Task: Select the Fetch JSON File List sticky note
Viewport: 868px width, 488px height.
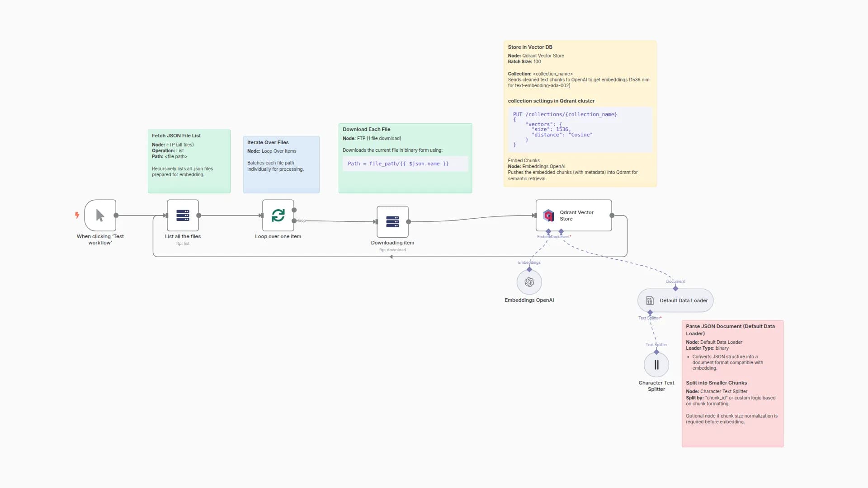Action: (x=189, y=160)
